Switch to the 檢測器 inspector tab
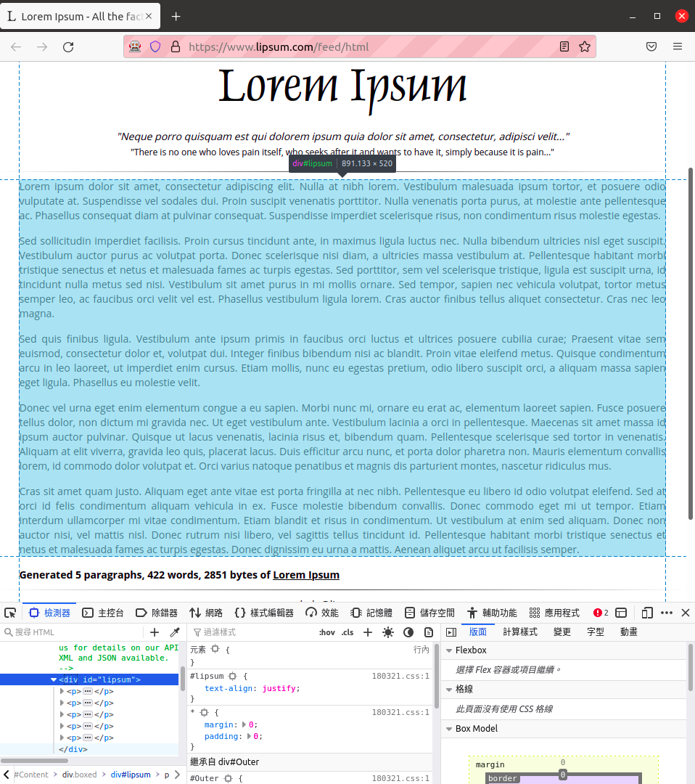Image resolution: width=695 pixels, height=784 pixels. [49, 613]
